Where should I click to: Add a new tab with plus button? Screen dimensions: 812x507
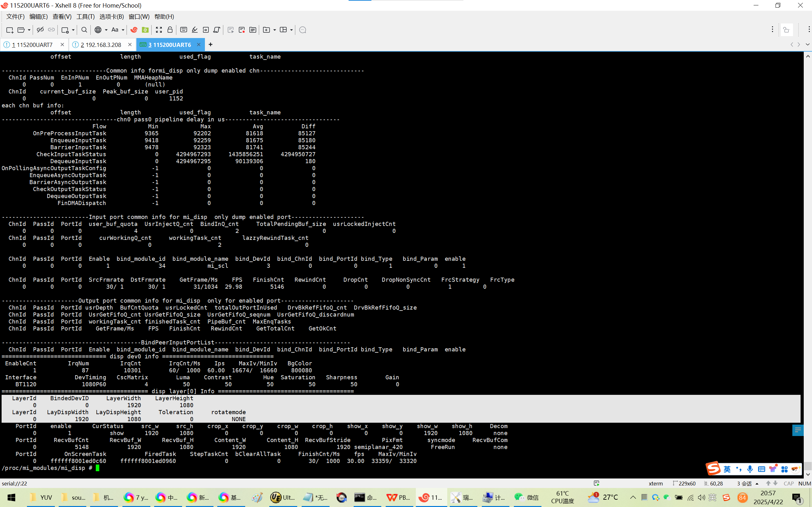tap(210, 44)
